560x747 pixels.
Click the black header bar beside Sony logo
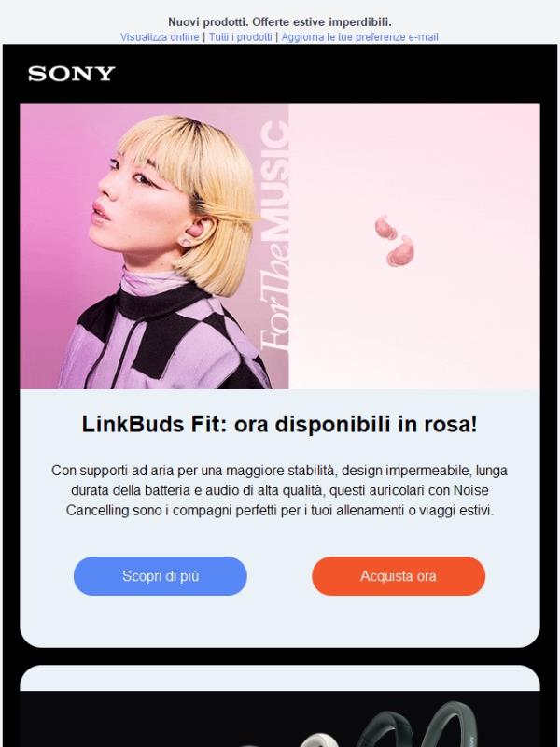(333, 74)
